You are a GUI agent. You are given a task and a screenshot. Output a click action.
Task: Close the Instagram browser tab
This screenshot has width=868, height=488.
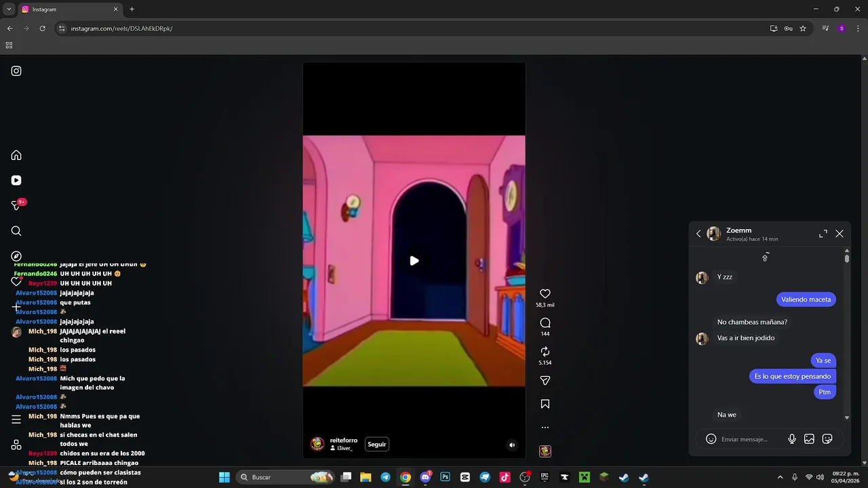pyautogui.click(x=115, y=9)
